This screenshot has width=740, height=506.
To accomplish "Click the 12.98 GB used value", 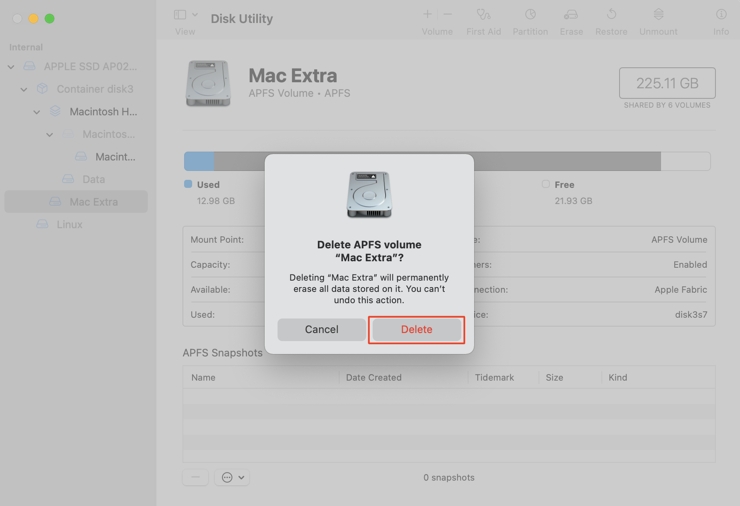I will point(216,201).
